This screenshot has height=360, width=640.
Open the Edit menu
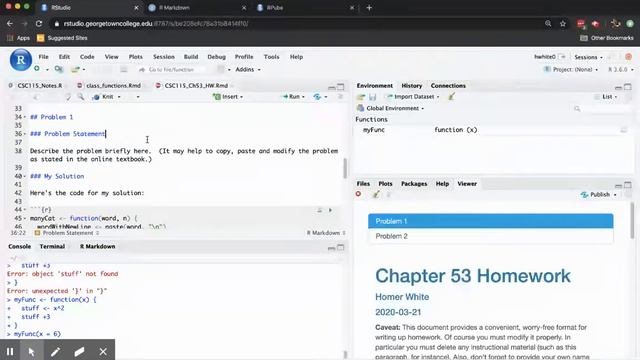[64, 57]
